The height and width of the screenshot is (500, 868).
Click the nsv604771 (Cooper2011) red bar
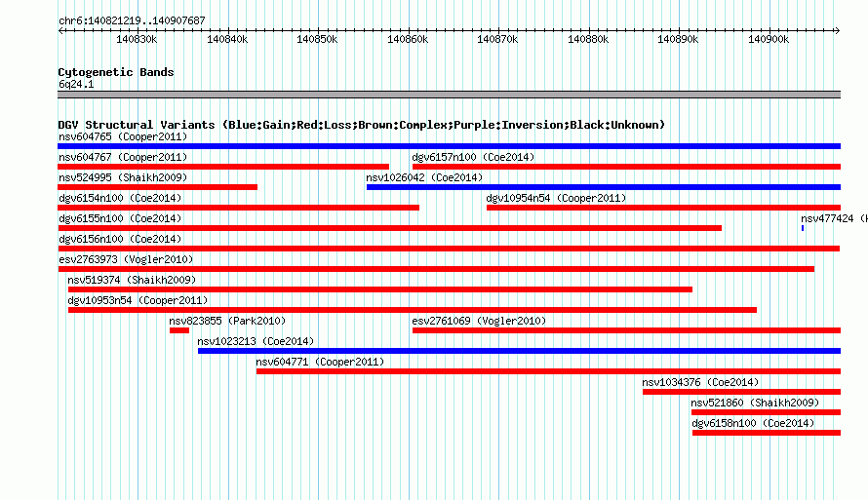pyautogui.click(x=548, y=371)
